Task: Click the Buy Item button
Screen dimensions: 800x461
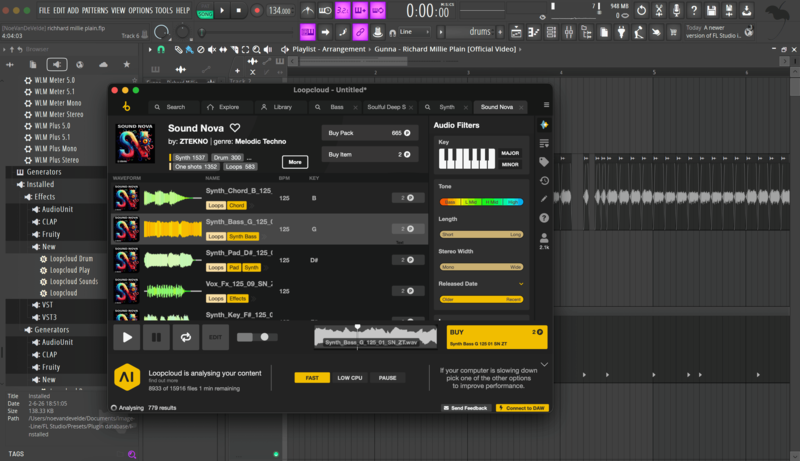Action: 369,155
